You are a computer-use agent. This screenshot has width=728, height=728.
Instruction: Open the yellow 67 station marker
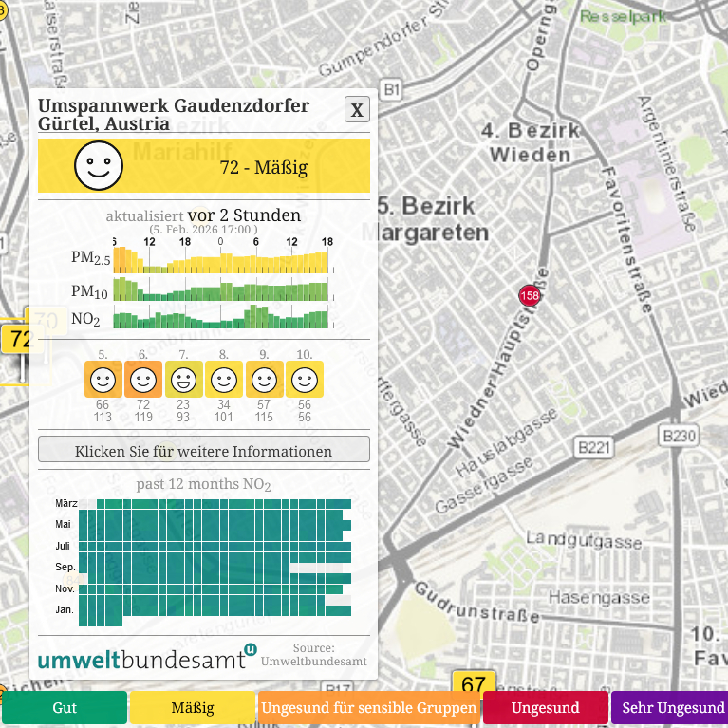(x=474, y=684)
